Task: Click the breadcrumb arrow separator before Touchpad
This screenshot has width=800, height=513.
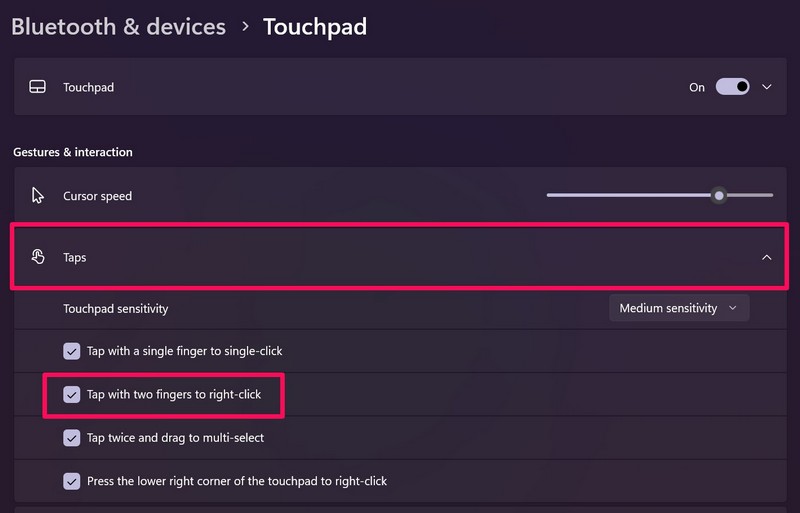Action: [x=245, y=27]
